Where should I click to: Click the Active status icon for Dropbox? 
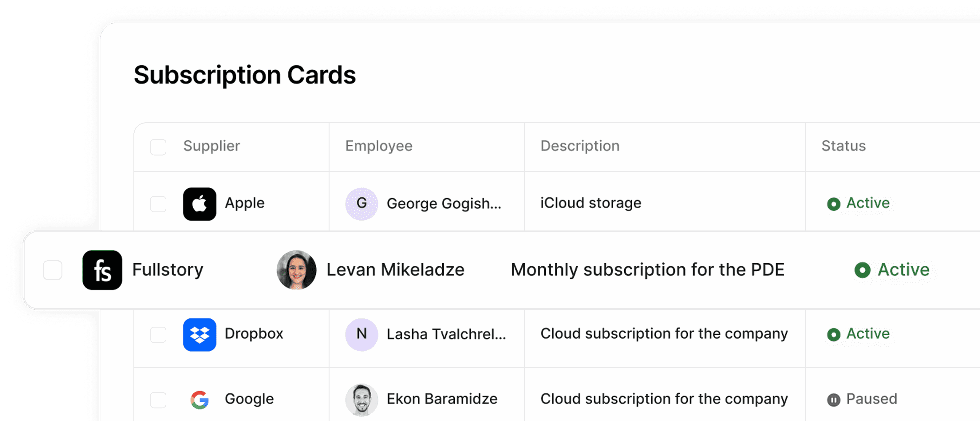[x=834, y=335]
